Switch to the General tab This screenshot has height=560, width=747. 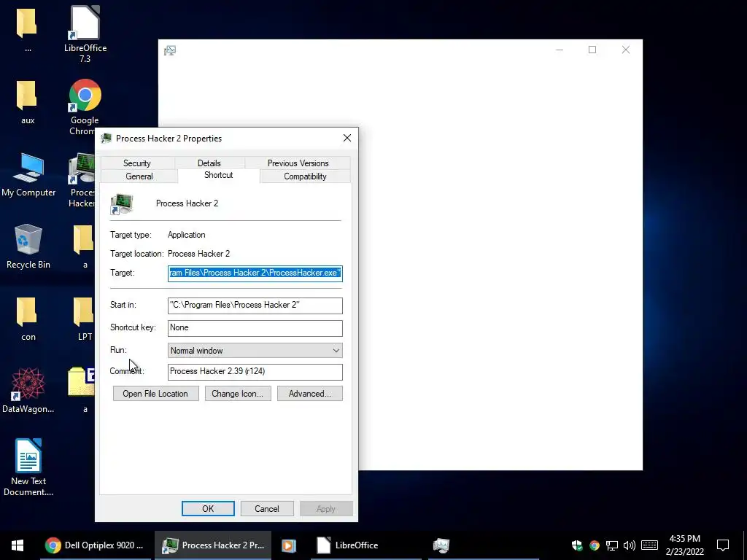point(139,176)
